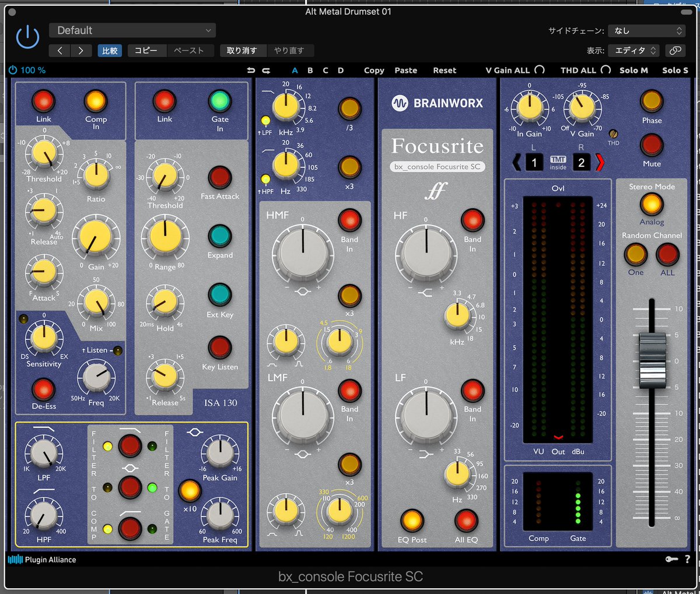Click Copy in plugin toolbar
Viewport: 700px width, 594px height.
pyautogui.click(x=374, y=70)
